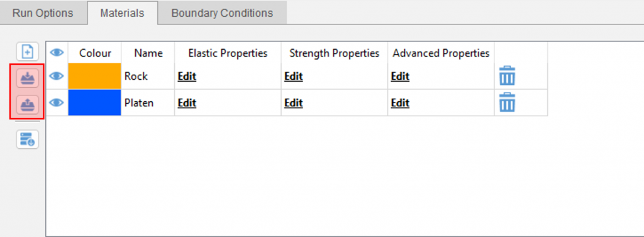Click the orange Rock colour swatch

(94, 76)
